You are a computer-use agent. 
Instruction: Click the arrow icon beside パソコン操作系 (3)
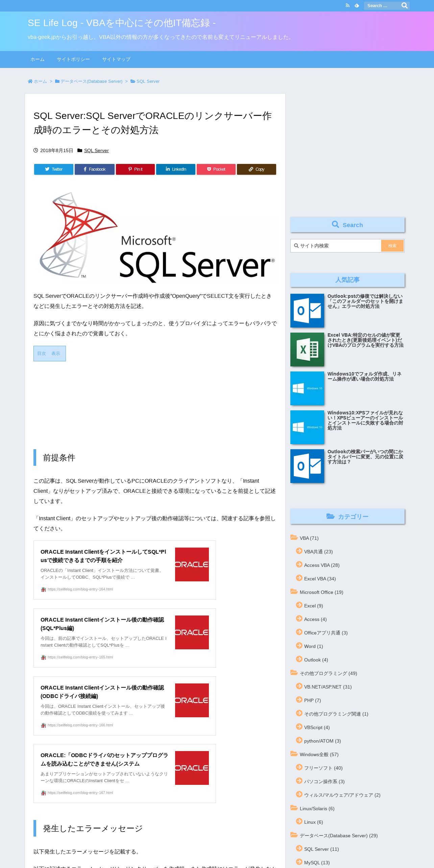click(299, 781)
